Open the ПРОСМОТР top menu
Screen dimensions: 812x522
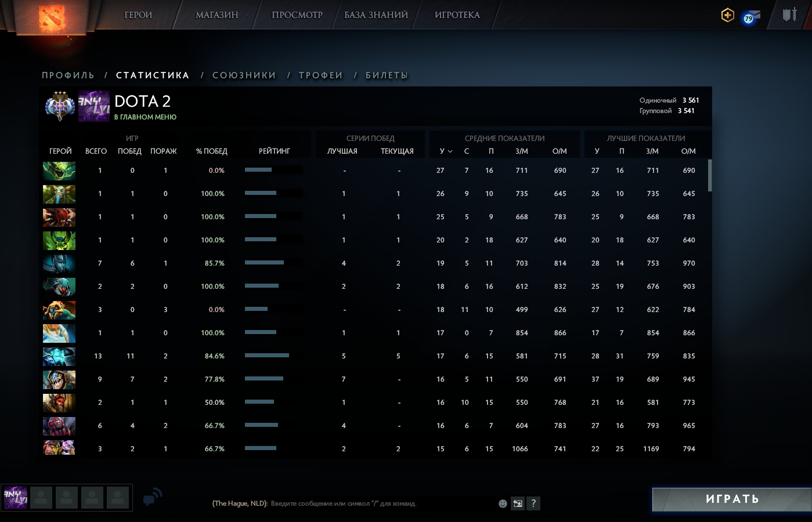[x=297, y=15]
